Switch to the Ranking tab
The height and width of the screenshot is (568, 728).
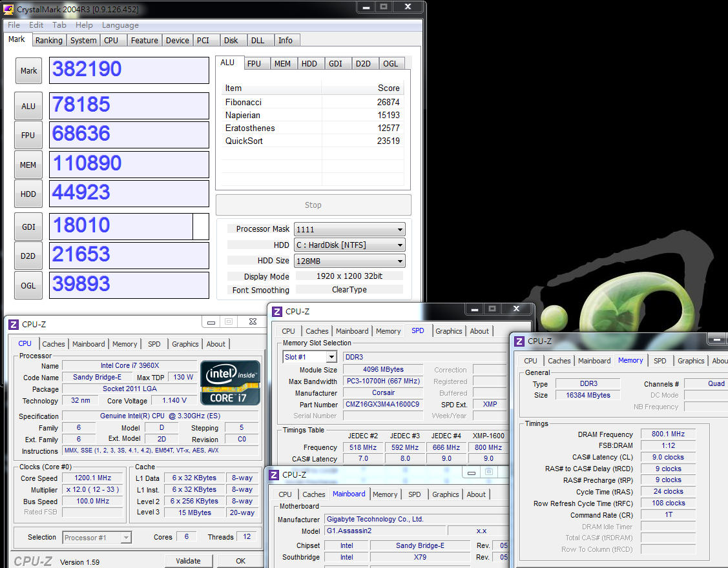pos(48,41)
